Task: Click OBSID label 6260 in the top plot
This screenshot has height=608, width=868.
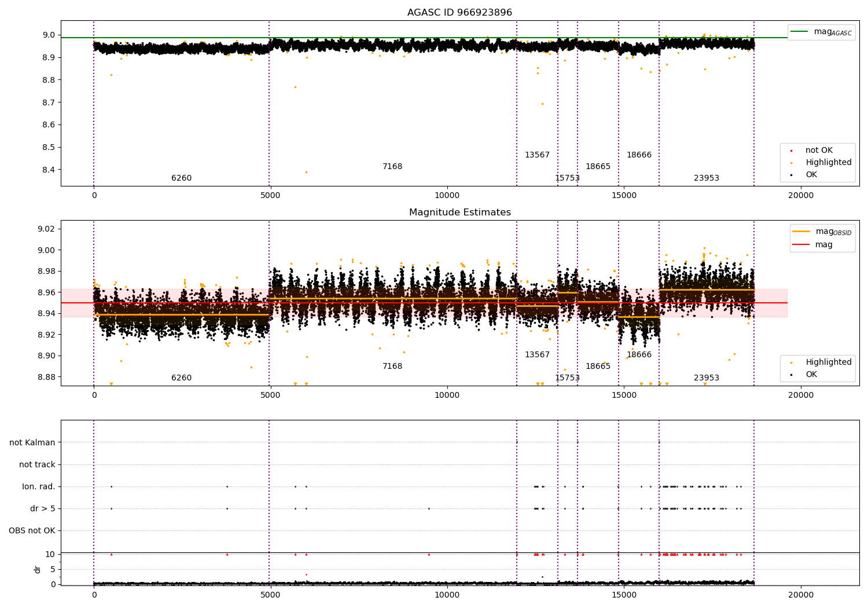Action: click(x=181, y=178)
